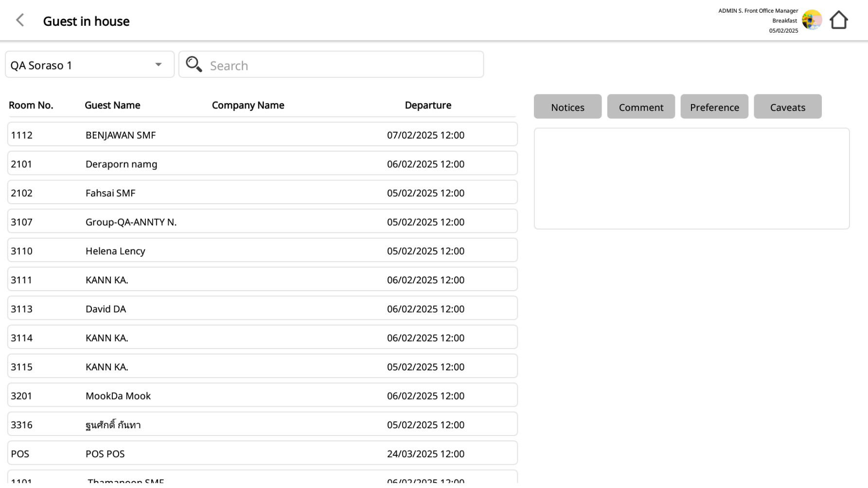This screenshot has height=488, width=868.
Task: Open the admin user profile avatar
Action: click(x=812, y=20)
